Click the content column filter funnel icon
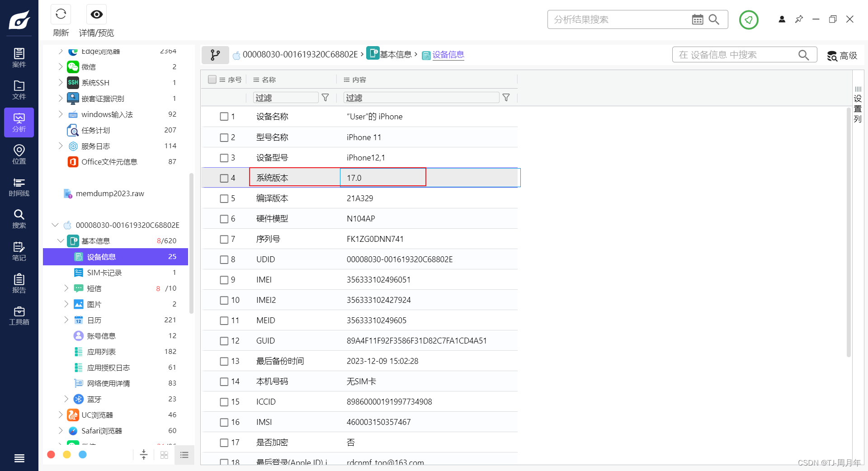The image size is (868, 471). click(506, 98)
